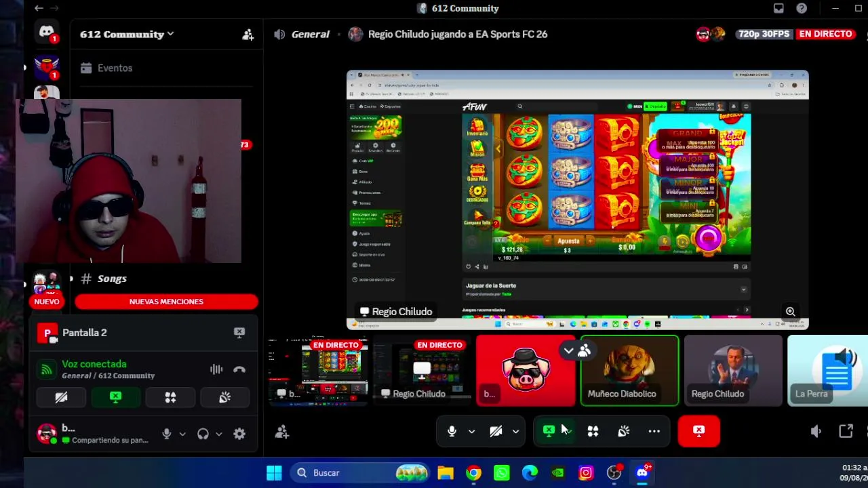The width and height of the screenshot is (868, 488).
Task: Mute microphone in the call bar
Action: 452,431
